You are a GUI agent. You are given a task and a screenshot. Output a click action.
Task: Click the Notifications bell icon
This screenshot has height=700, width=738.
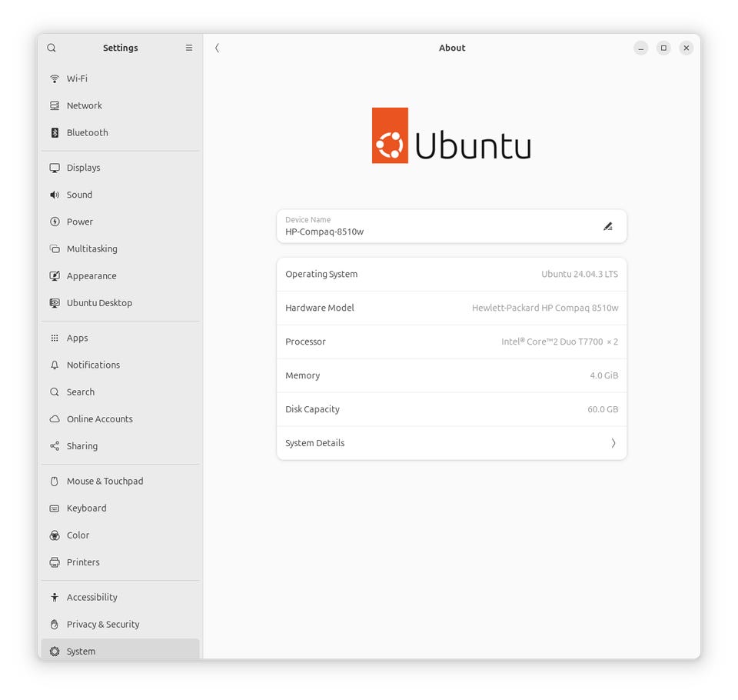(55, 365)
